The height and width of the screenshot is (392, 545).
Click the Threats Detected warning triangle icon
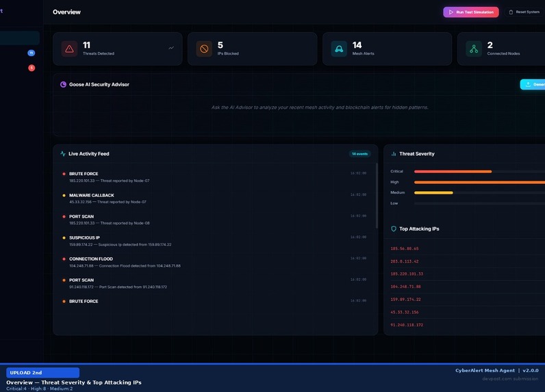pyautogui.click(x=70, y=49)
